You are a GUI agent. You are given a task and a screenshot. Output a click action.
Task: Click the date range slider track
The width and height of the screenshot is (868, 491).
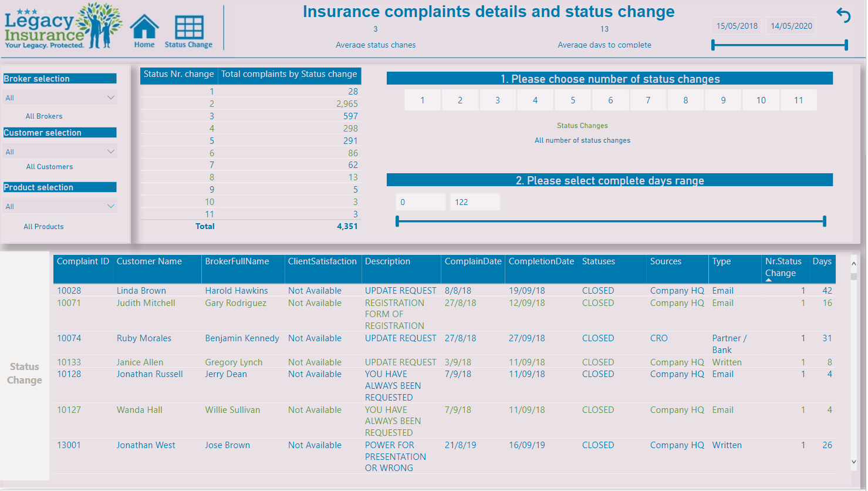(x=779, y=45)
